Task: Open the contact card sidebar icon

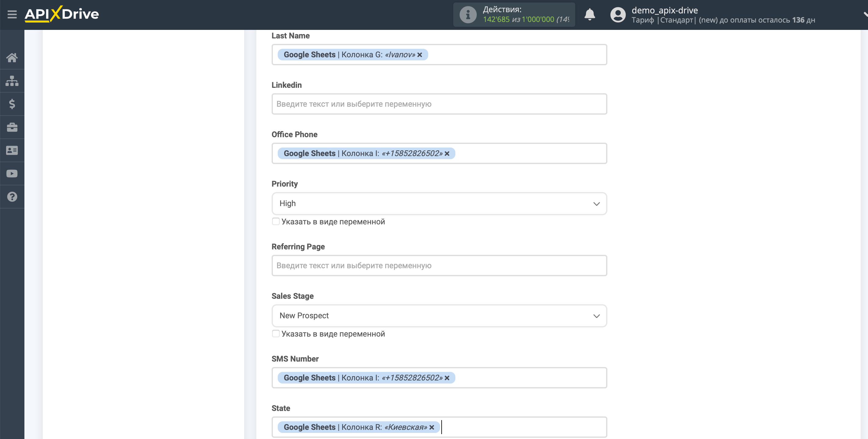Action: 12,151
